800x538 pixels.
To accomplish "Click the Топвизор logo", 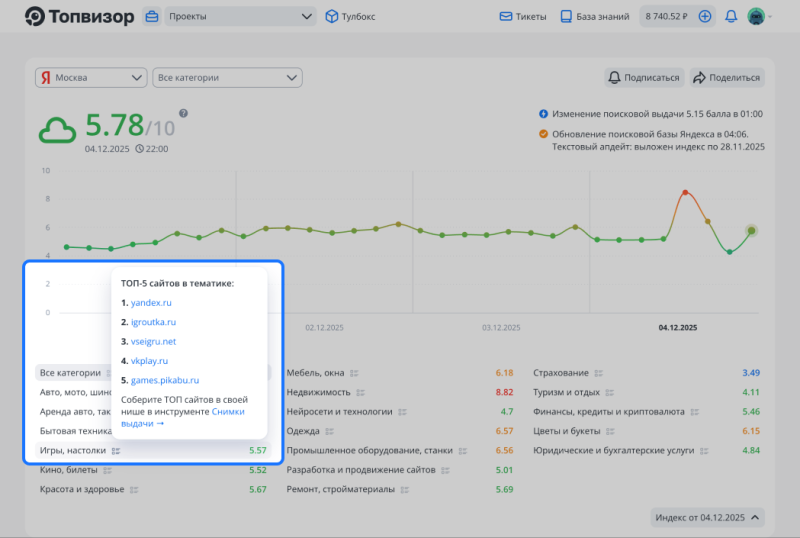I will tap(79, 17).
